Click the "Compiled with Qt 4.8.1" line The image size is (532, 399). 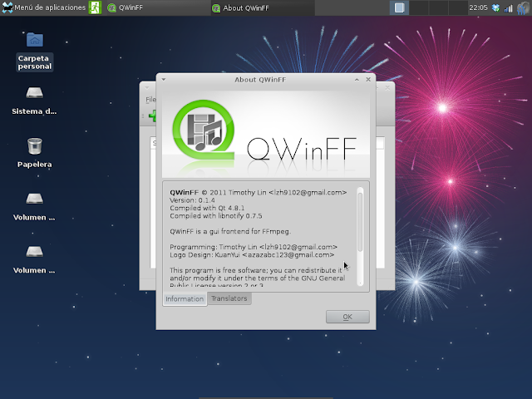207,208
